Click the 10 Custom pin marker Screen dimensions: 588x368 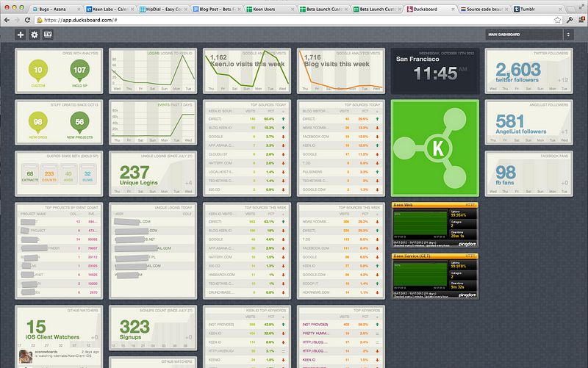tap(38, 71)
